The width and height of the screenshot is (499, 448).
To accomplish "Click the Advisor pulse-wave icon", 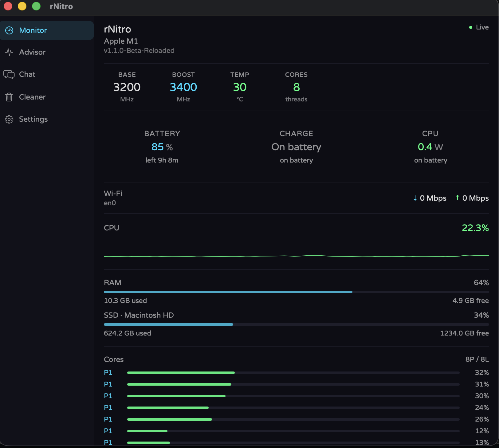I will [9, 52].
